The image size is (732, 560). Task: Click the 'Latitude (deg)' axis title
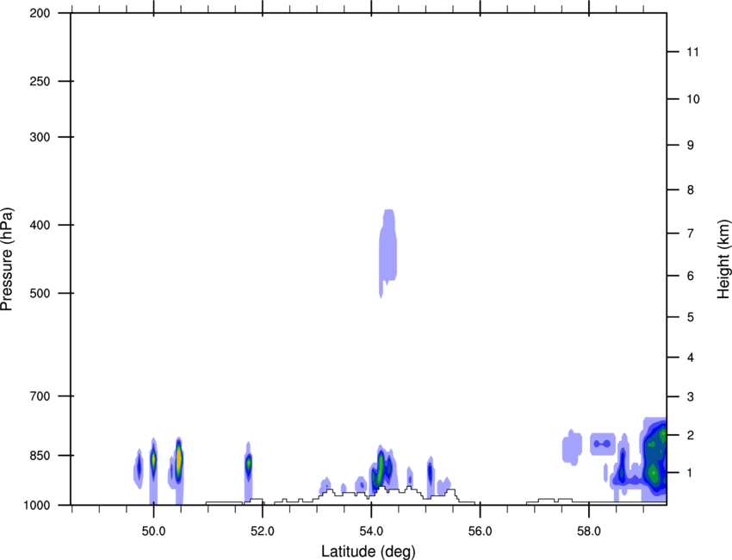[x=368, y=551]
